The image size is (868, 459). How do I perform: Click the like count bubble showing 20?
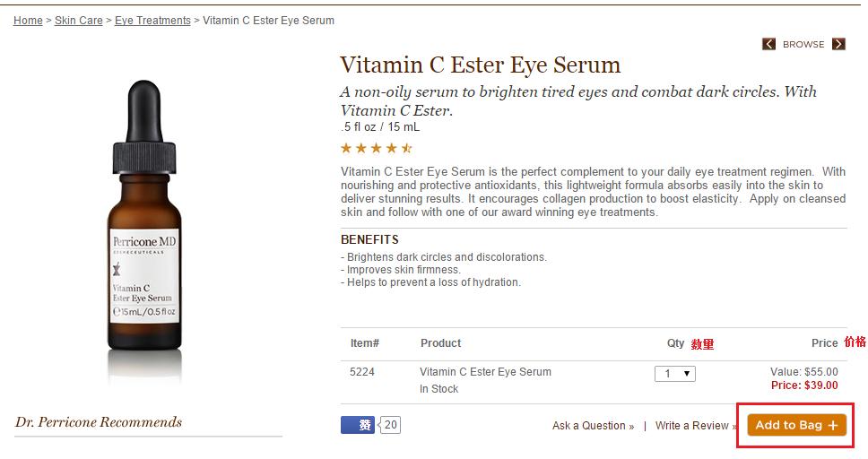pyautogui.click(x=390, y=425)
